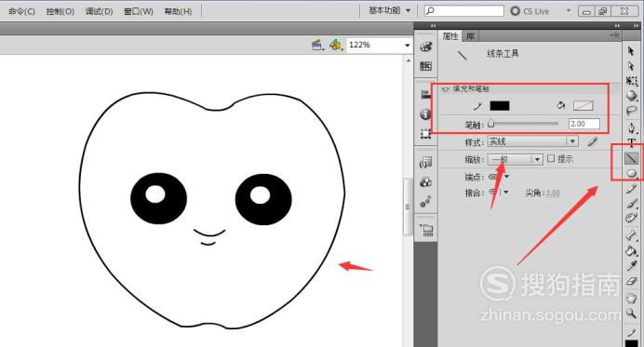
Task: Click the 尖角 miter value 3.00
Action: pyautogui.click(x=553, y=193)
